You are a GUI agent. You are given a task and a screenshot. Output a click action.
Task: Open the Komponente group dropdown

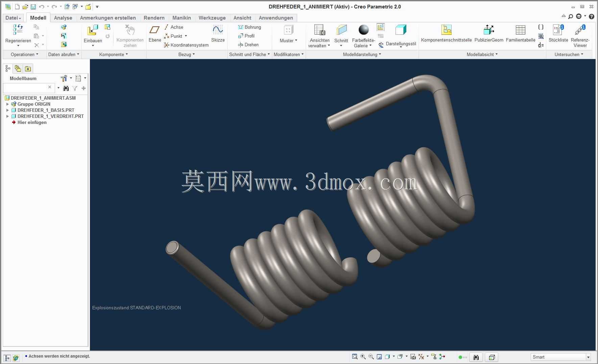pyautogui.click(x=114, y=54)
